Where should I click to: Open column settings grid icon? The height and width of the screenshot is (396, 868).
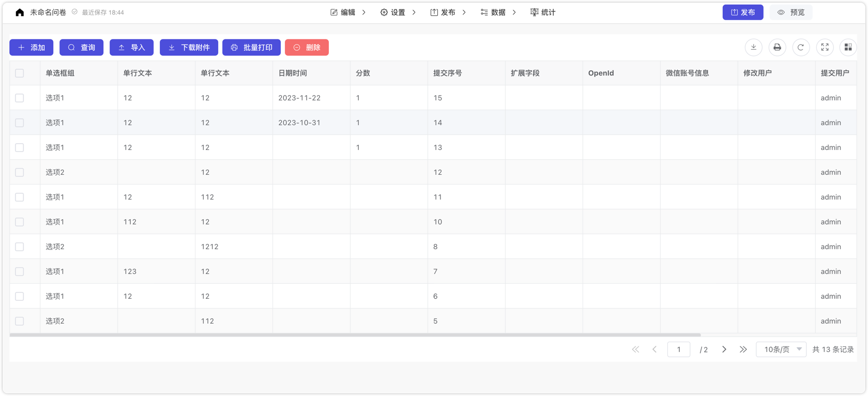(x=848, y=48)
